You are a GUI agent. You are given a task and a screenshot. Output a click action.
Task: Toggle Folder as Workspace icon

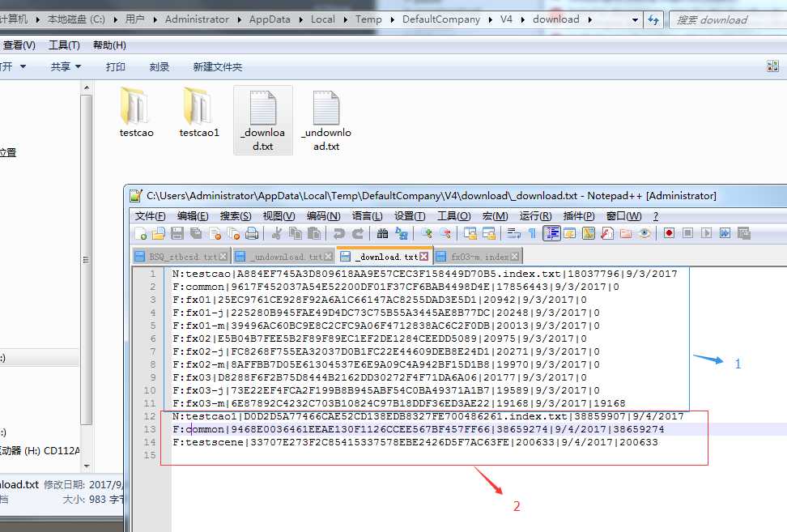tap(625, 233)
